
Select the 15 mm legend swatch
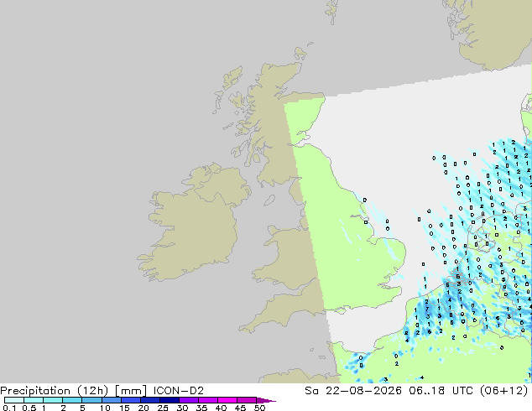pos(131,400)
